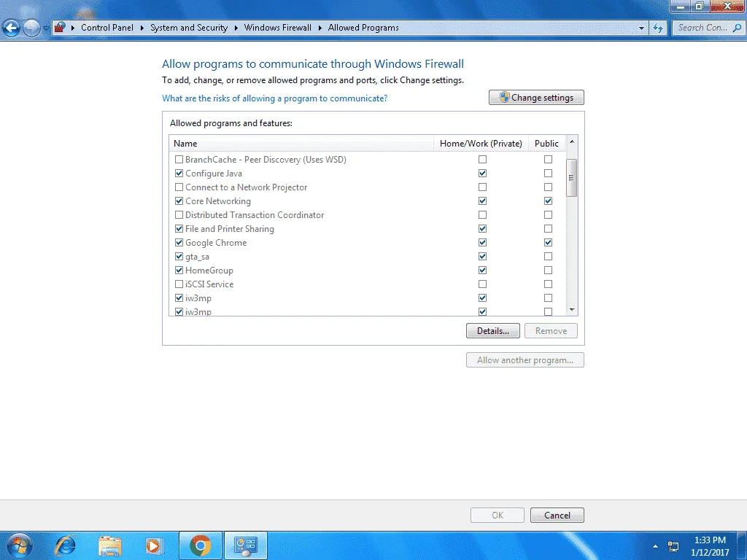Click the Back navigation arrow
Image resolution: width=747 pixels, height=560 pixels.
pyautogui.click(x=11, y=28)
